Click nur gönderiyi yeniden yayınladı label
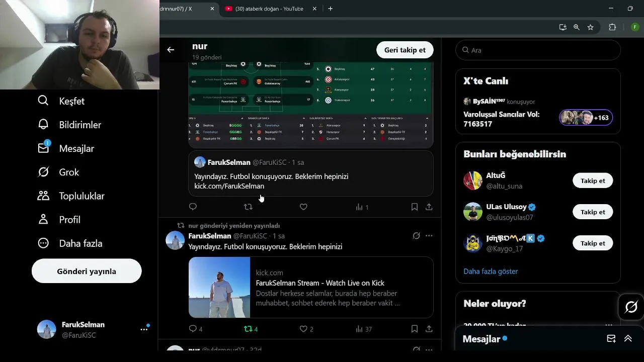644x362 pixels. pyautogui.click(x=234, y=226)
